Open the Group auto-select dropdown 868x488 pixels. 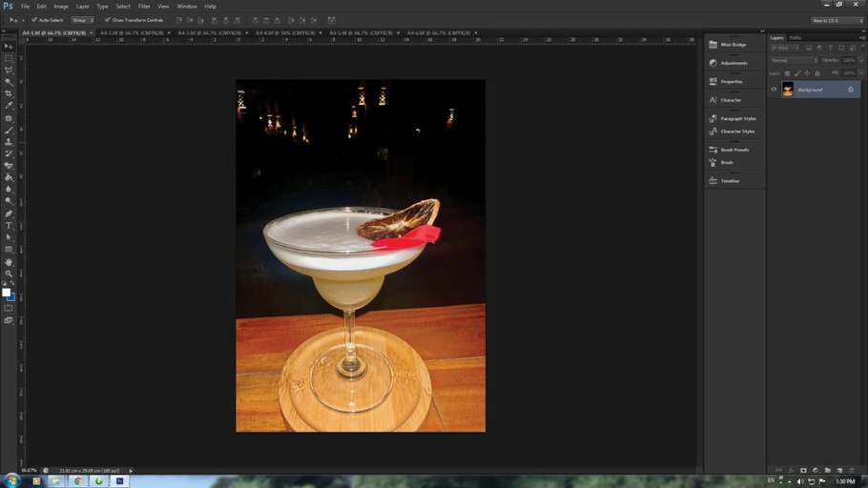[x=82, y=20]
